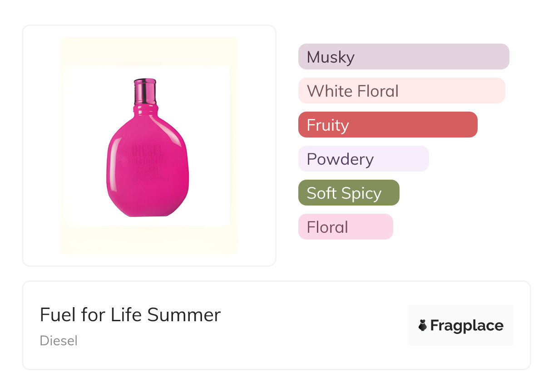Open the Fuel for Life Summer title
Image resolution: width=553 pixels, height=392 pixels.
130,315
